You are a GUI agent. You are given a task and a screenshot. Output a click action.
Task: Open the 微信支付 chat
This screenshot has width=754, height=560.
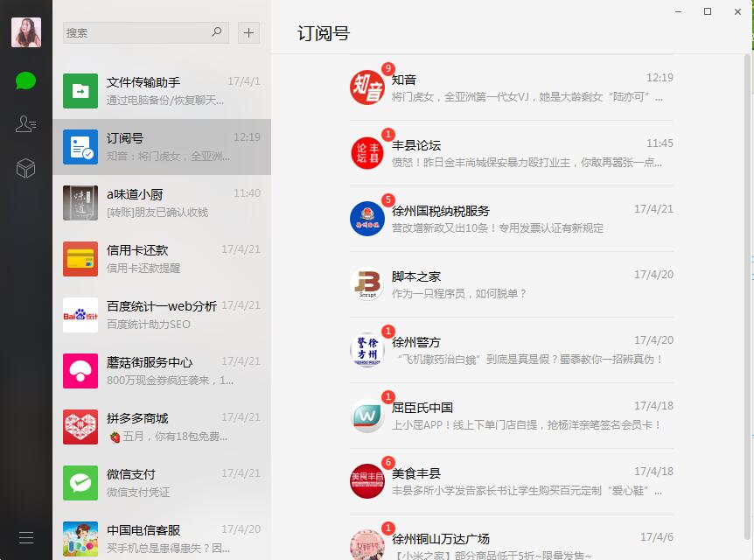(162, 483)
